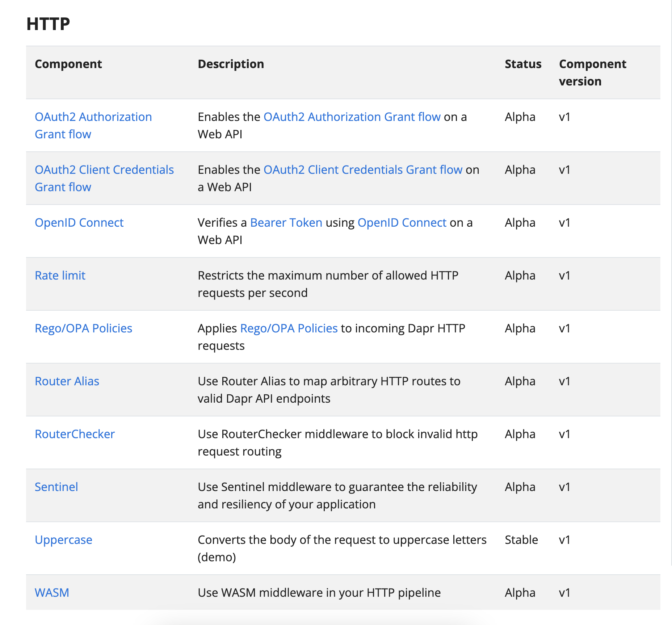Image resolution: width=672 pixels, height=625 pixels.
Task: Open the OpenID Connect component link
Action: pos(79,222)
